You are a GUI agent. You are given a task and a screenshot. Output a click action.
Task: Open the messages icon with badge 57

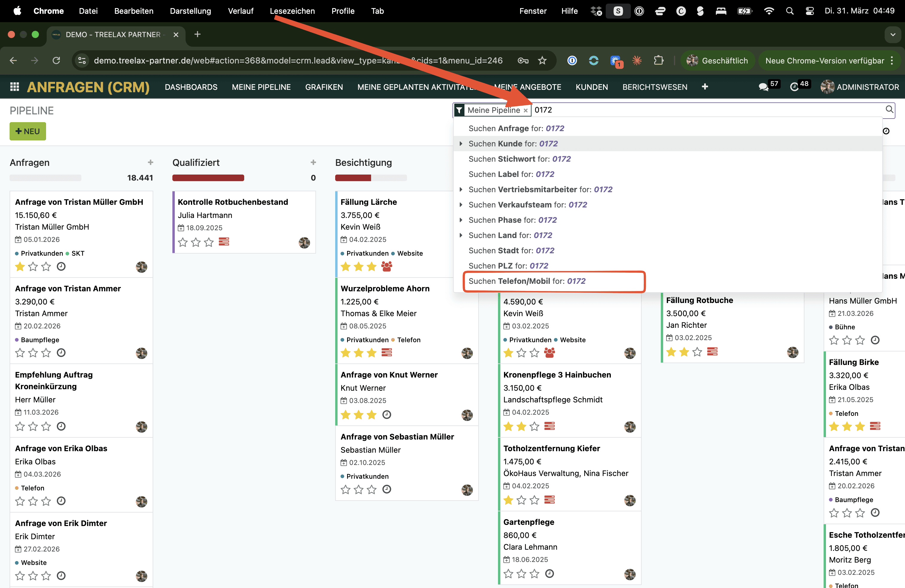763,87
